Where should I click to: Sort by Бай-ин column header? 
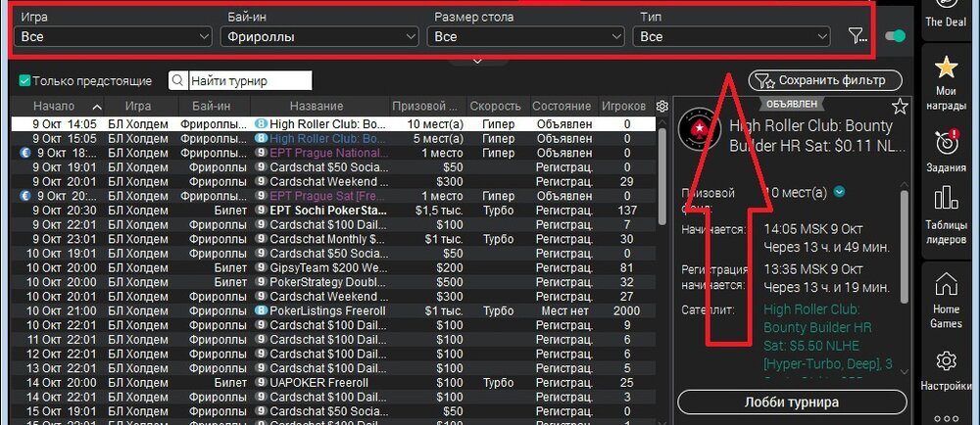pos(215,107)
